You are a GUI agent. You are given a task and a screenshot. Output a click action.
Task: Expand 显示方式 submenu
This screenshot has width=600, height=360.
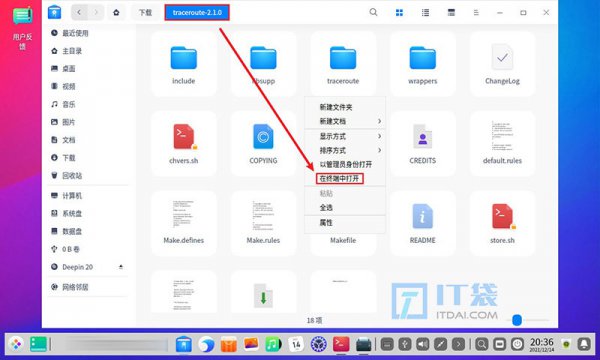pyautogui.click(x=345, y=136)
